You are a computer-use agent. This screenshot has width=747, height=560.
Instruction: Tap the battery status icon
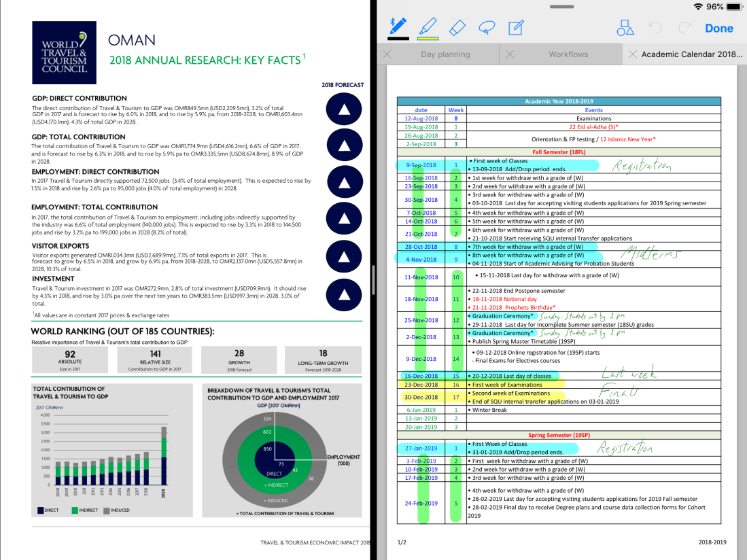click(x=734, y=6)
